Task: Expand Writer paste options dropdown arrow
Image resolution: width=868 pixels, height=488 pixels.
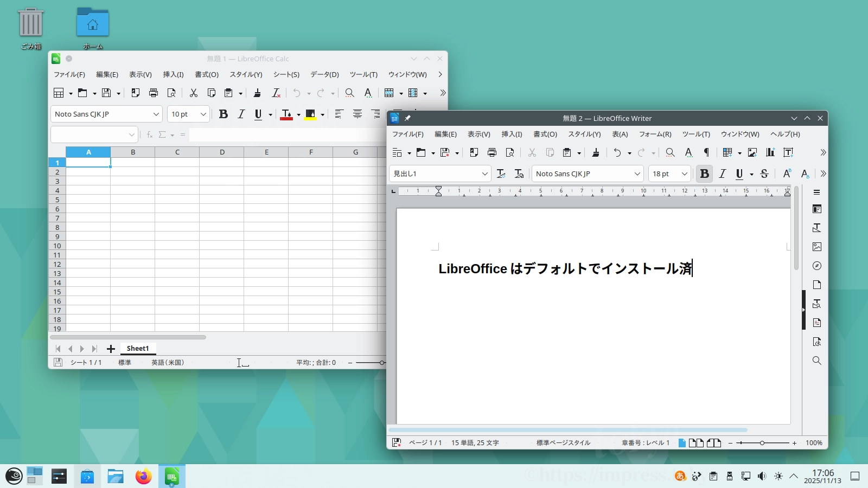Action: (579, 153)
